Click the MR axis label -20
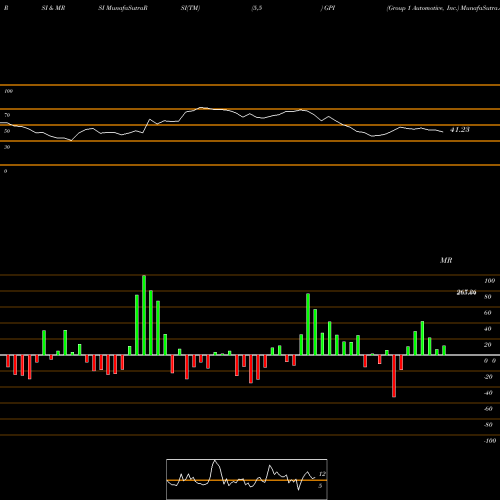This screenshot has width=500, height=500. (488, 377)
